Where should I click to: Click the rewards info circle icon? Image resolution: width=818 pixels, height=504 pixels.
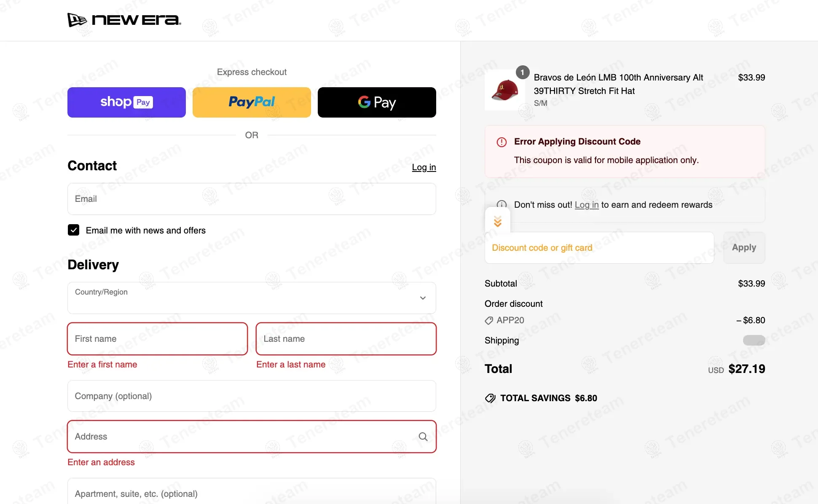[x=502, y=204]
